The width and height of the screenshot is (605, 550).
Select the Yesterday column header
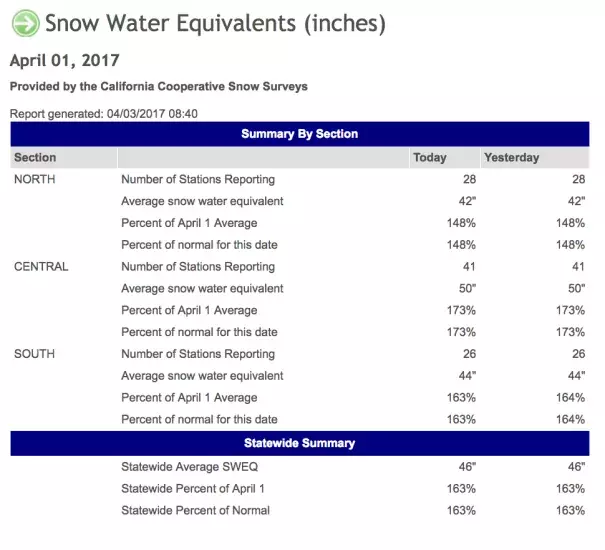(512, 157)
